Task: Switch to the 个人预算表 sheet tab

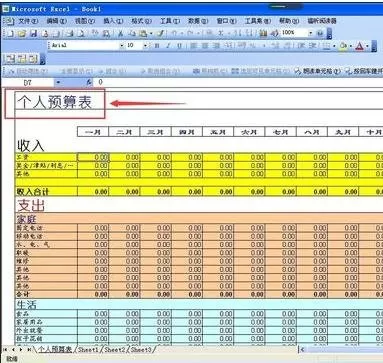Action: click(55, 349)
